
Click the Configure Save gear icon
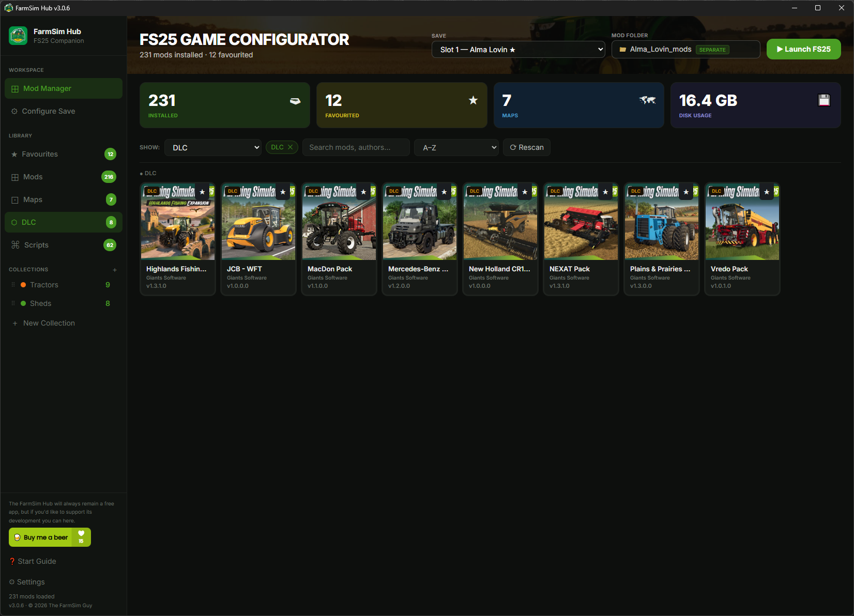tap(14, 111)
